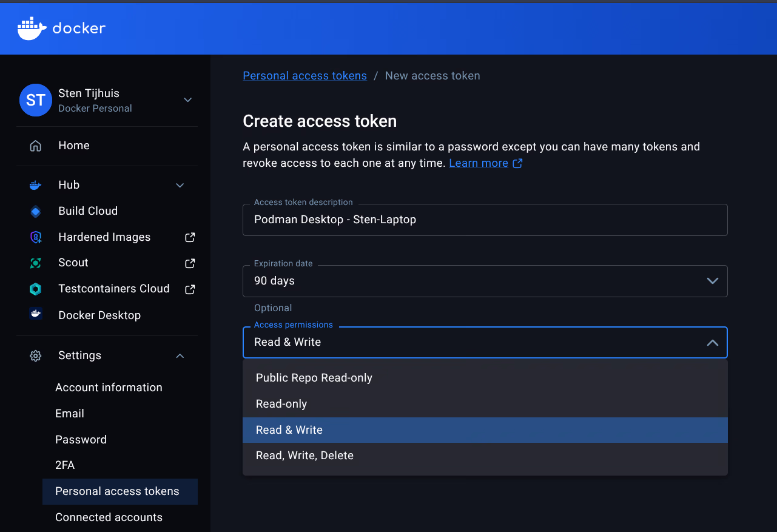Click the Settings label in sidebar
Screen dimensions: 777x532
coord(79,355)
